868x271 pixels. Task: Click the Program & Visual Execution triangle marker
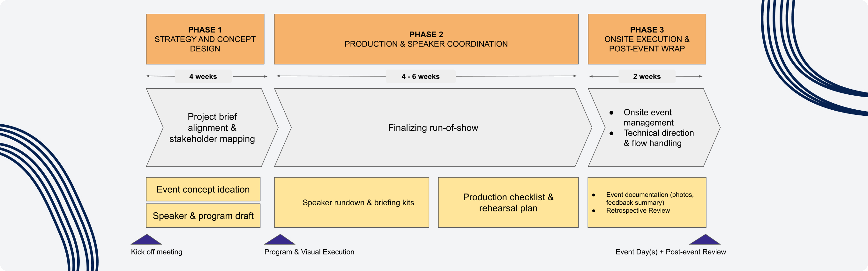click(279, 240)
